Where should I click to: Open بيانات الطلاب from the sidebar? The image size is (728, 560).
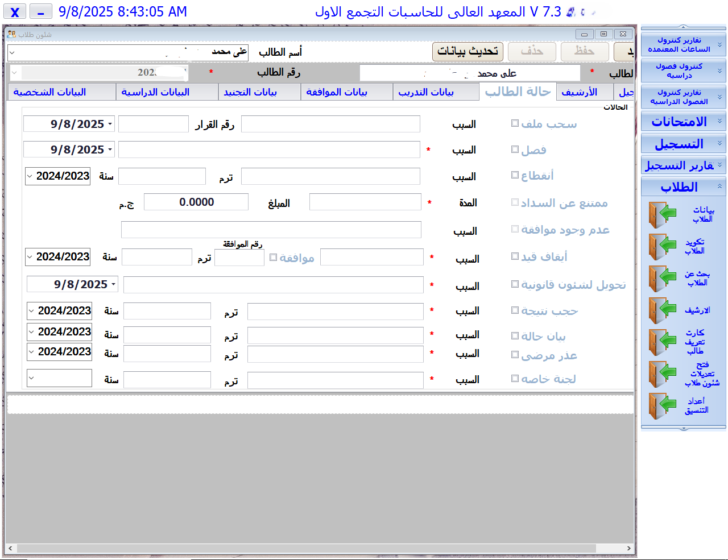[x=661, y=215]
